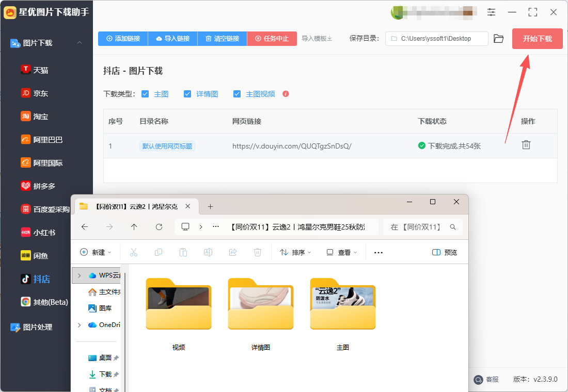568x392 pixels.
Task: Select the 主图 folder
Action: coord(343,314)
